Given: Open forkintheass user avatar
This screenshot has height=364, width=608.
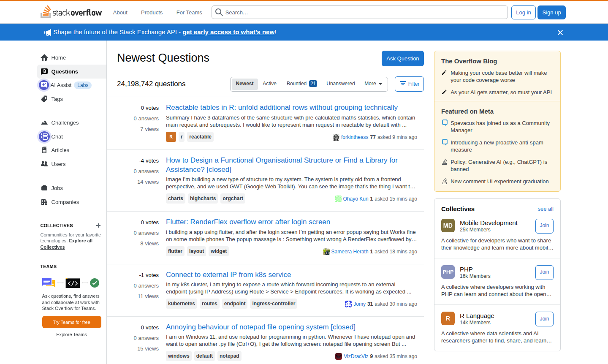Looking at the screenshot, I should coord(336,137).
